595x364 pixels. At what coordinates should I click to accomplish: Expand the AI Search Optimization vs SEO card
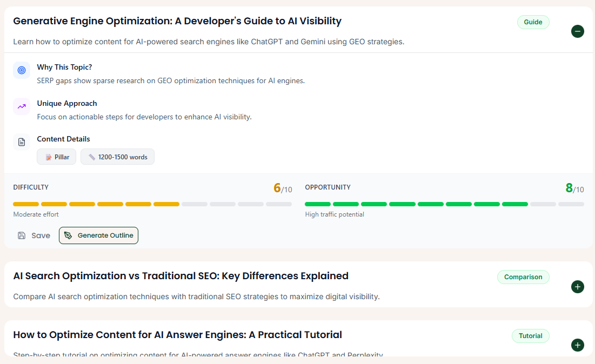(577, 287)
